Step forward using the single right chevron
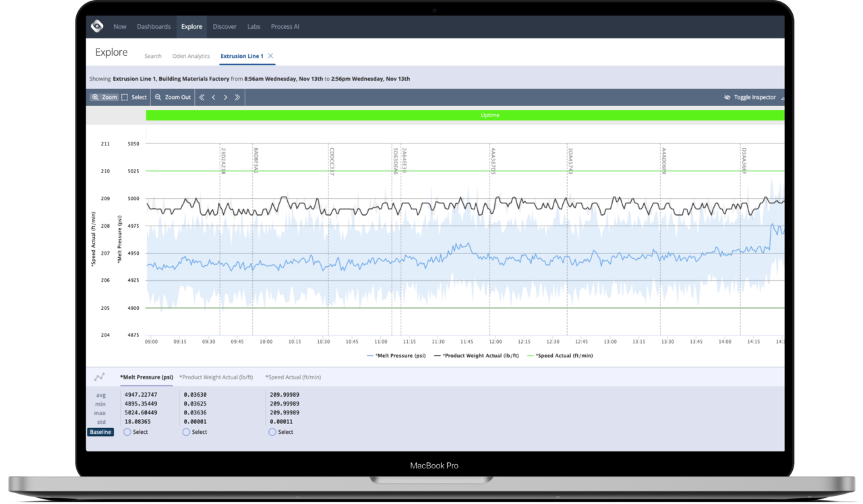The image size is (863, 504). 226,97
